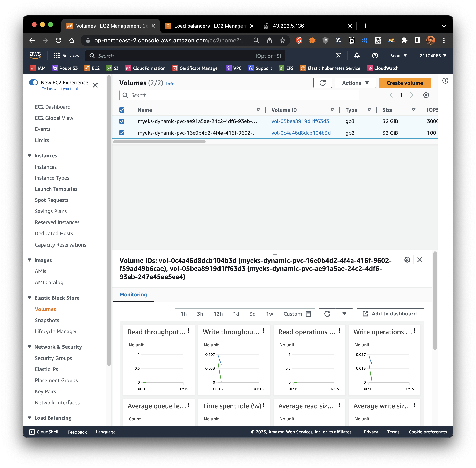Uncheck the select-all volumes checkbox
476x468 pixels.
[122, 110]
